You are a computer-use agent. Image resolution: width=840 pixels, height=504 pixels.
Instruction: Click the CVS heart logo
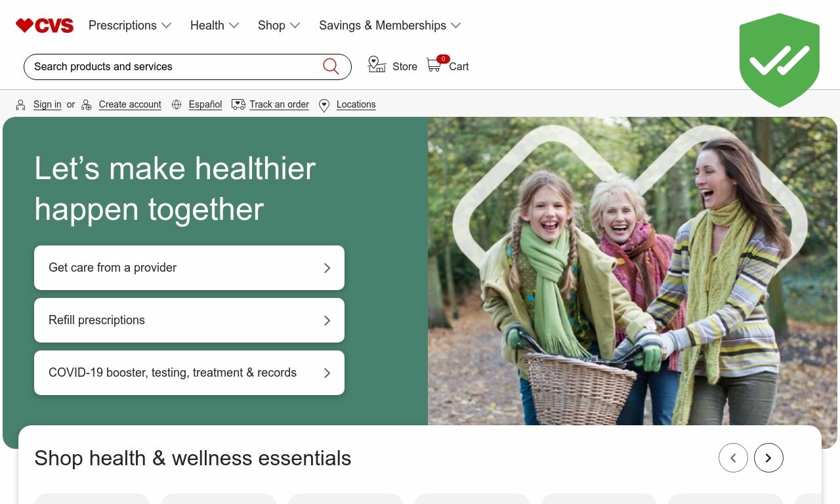(45, 26)
